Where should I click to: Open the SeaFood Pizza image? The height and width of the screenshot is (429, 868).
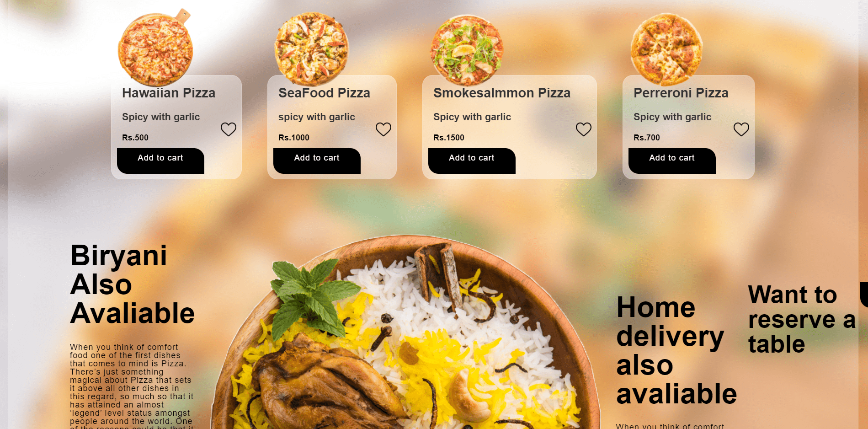click(x=312, y=49)
